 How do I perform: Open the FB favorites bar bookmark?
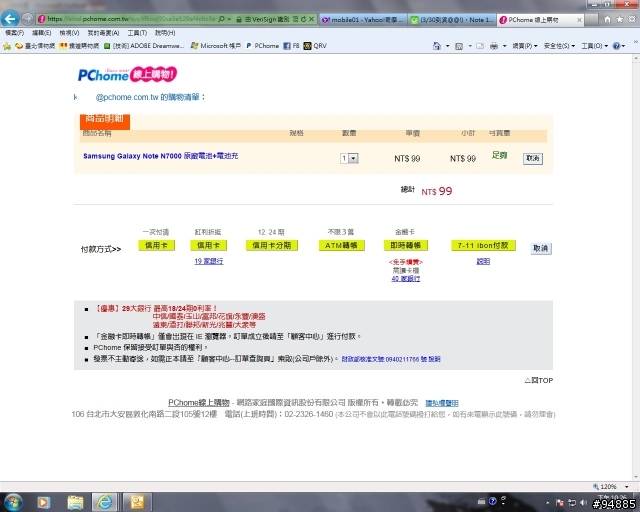tap(291, 46)
